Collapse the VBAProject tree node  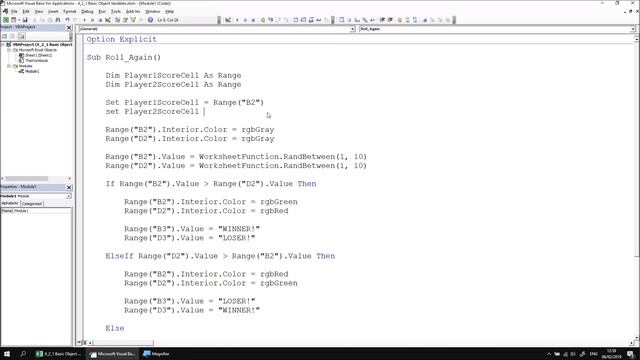(x=3, y=44)
